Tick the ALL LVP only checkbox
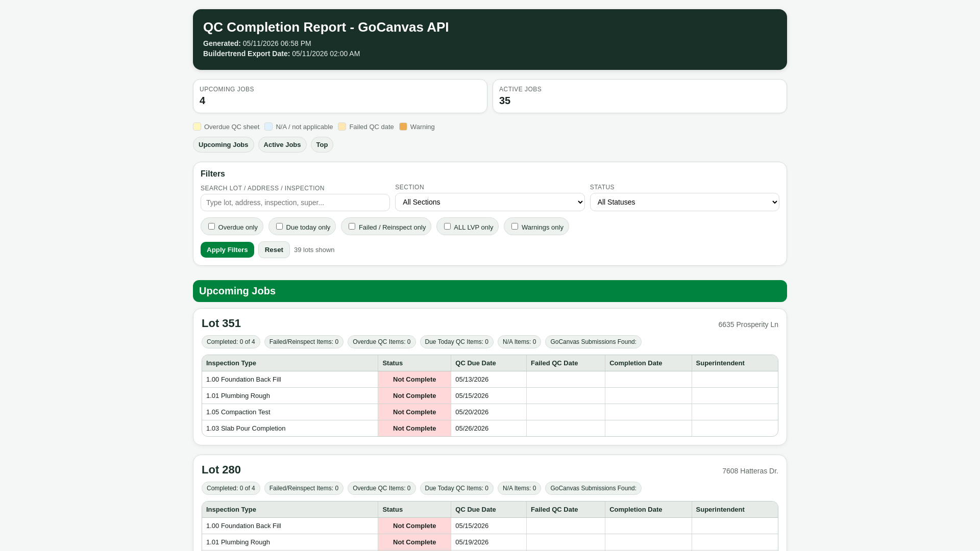980x551 pixels. click(447, 227)
